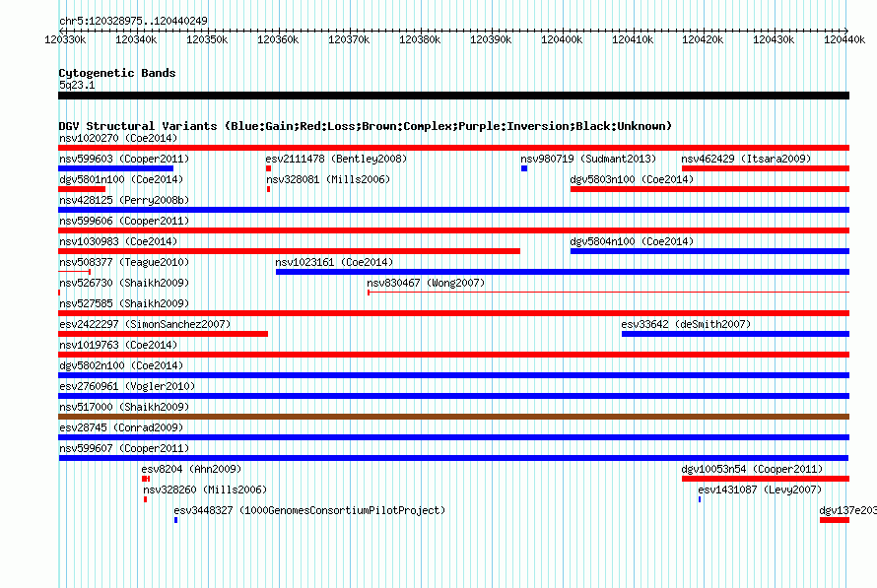Click the nsv328081 (Mills2006) label

click(x=328, y=179)
